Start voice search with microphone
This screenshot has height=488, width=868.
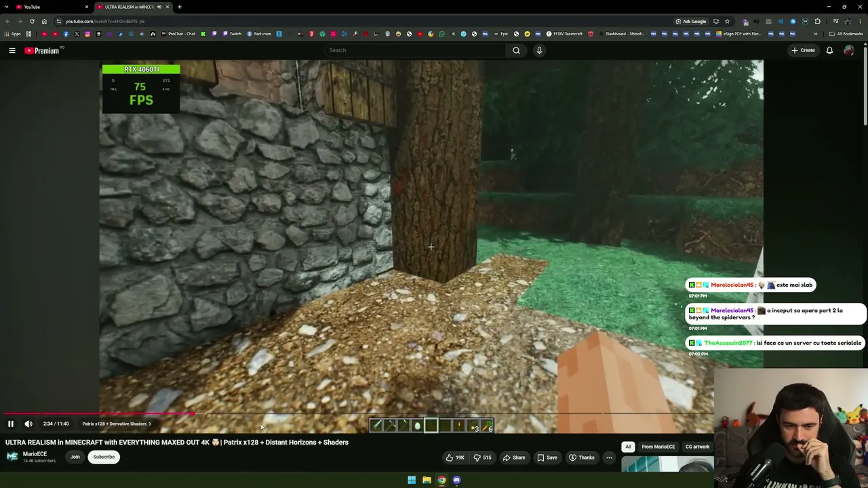point(539,50)
